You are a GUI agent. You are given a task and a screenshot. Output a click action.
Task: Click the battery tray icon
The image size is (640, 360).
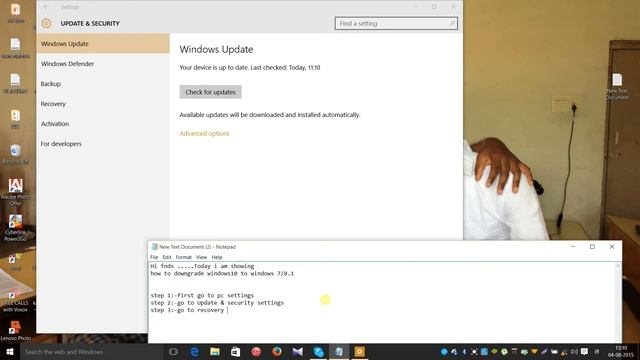(x=554, y=352)
